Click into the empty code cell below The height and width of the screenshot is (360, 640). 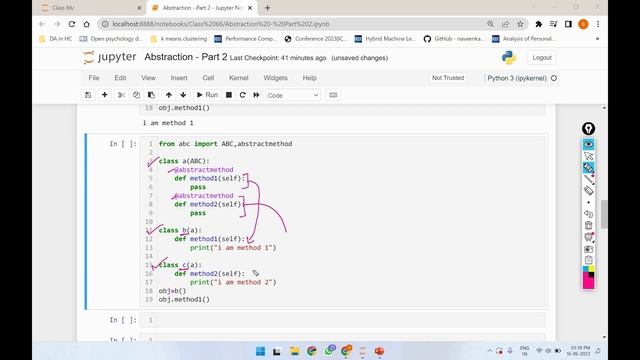click(342, 320)
